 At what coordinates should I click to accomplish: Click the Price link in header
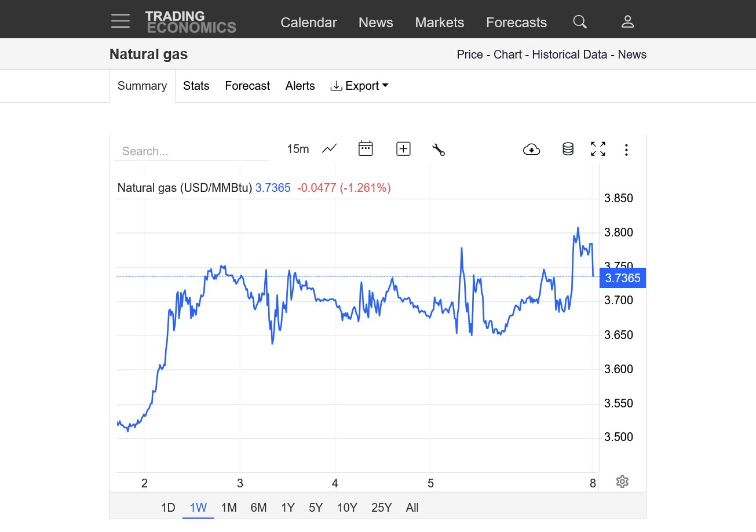click(x=470, y=54)
